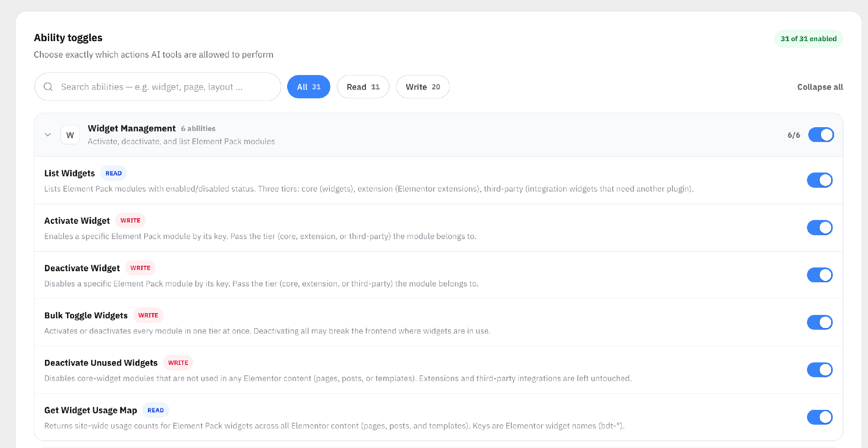Filter abilities by Read 11
This screenshot has width=868, height=448.
(x=363, y=87)
